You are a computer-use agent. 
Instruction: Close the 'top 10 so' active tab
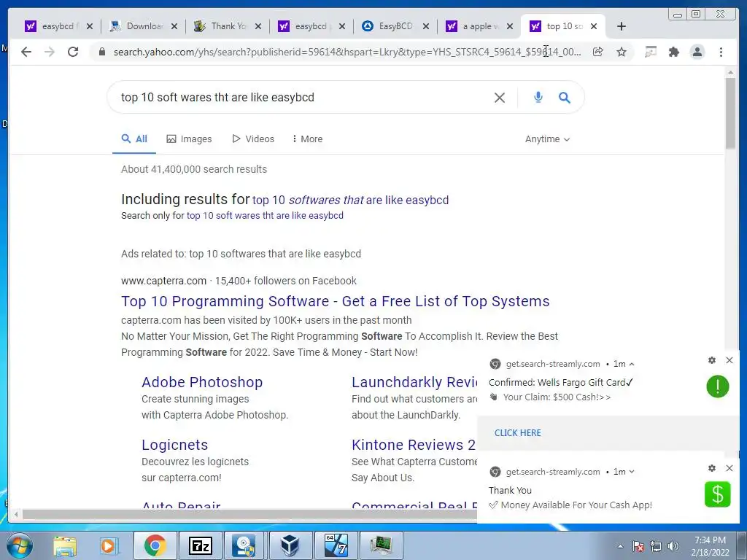tap(594, 26)
